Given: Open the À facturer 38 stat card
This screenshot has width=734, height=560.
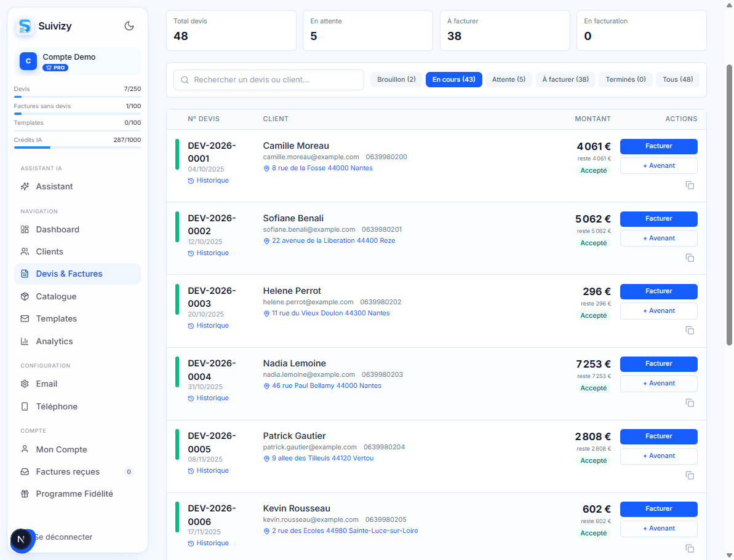Looking at the screenshot, I should pyautogui.click(x=505, y=30).
